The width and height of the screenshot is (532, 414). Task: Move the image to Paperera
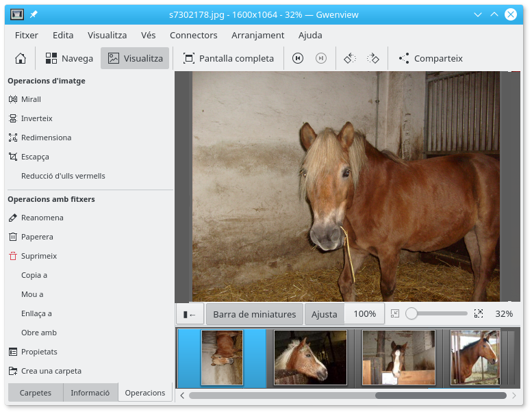37,237
